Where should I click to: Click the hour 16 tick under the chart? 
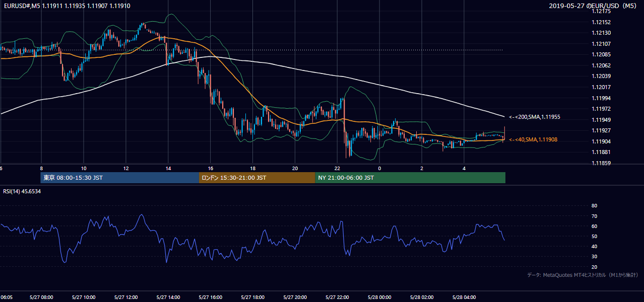tap(211, 169)
